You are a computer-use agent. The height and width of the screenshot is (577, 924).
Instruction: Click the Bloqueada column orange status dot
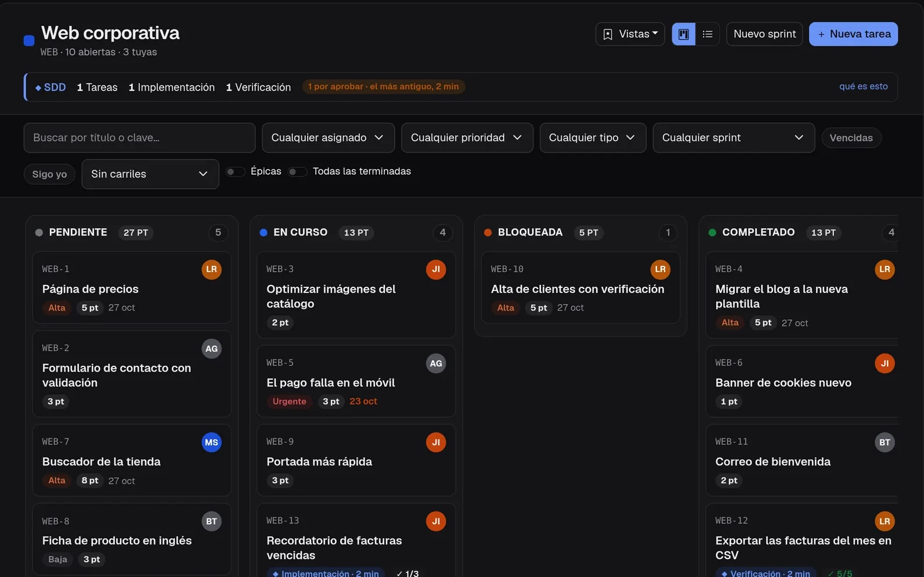[x=488, y=233]
